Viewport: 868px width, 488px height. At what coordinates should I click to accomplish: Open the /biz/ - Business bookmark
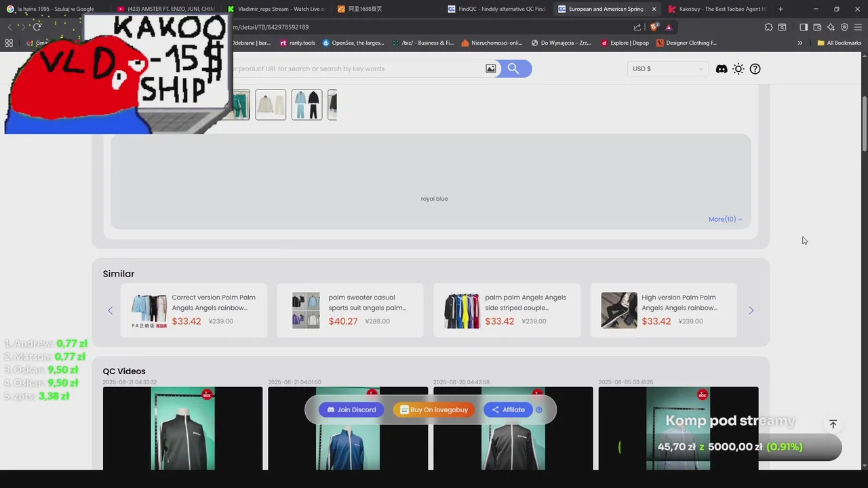point(423,43)
